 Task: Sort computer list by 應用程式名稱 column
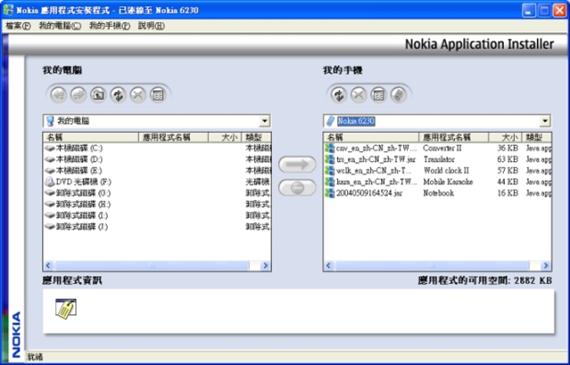(173, 137)
